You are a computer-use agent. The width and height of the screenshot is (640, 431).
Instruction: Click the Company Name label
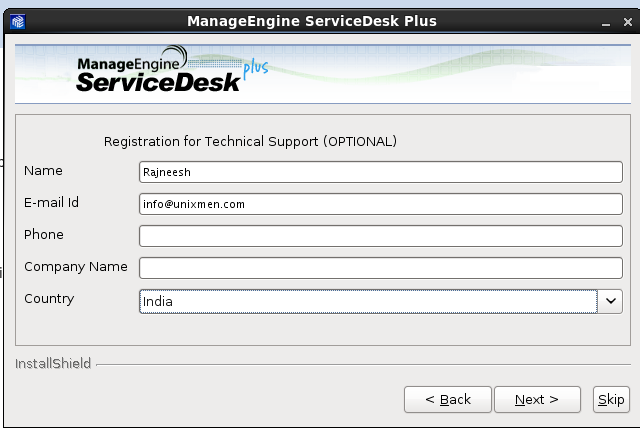point(76,267)
